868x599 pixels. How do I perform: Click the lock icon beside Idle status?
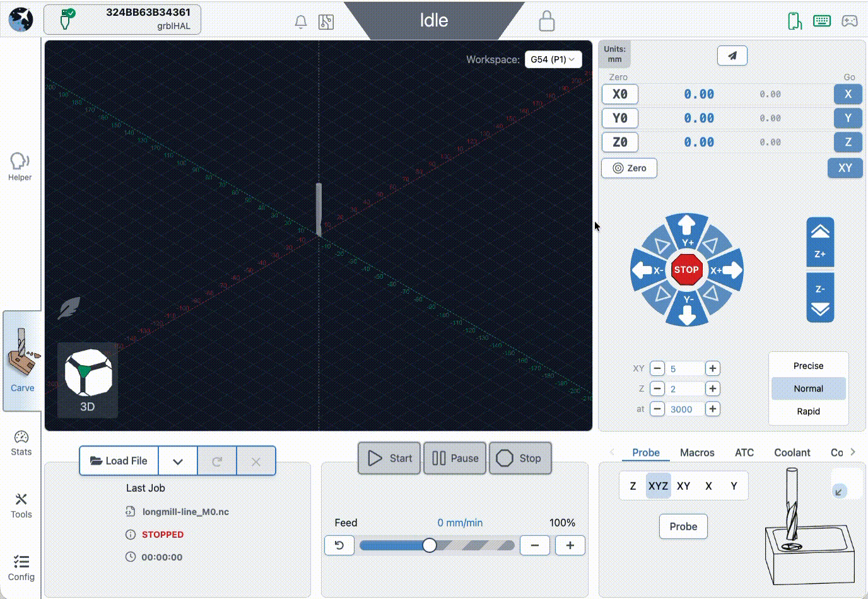(546, 21)
